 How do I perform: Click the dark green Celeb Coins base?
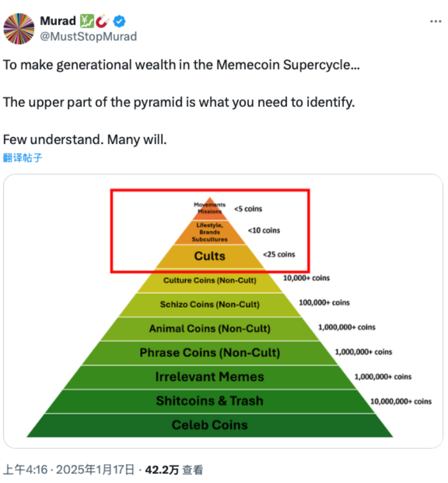[209, 425]
